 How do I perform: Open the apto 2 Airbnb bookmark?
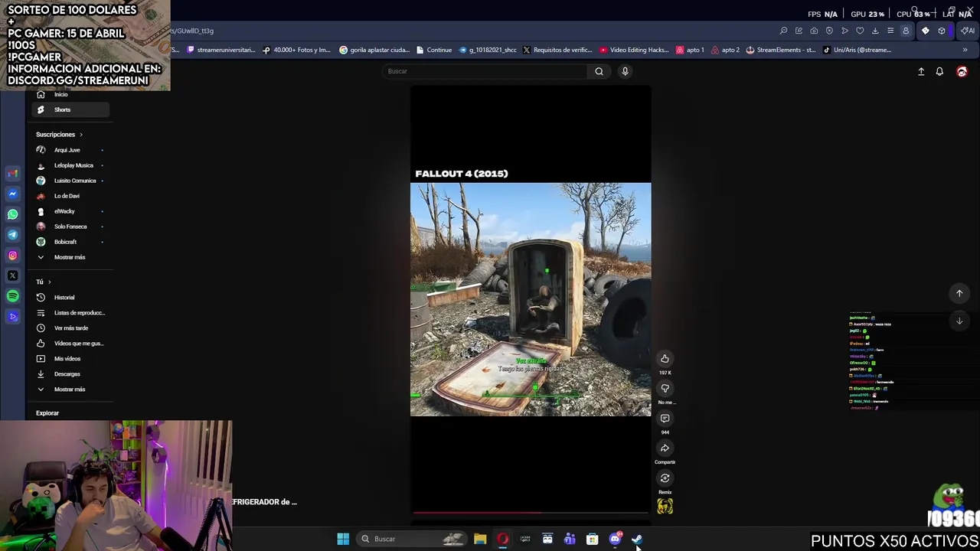(725, 50)
